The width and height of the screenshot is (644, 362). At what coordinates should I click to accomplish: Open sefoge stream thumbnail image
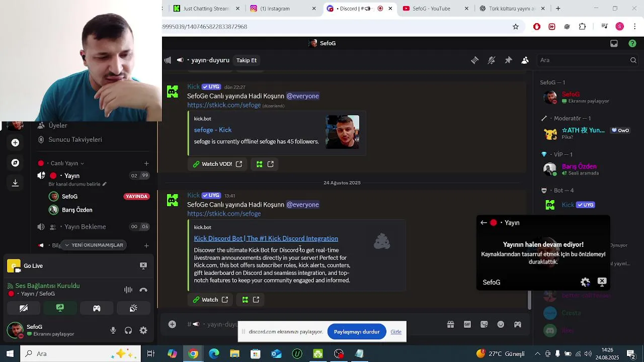point(343,132)
